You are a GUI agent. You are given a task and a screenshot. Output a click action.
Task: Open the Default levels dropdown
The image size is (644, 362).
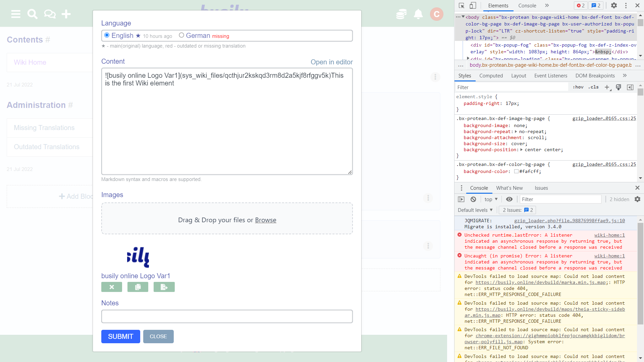point(475,210)
